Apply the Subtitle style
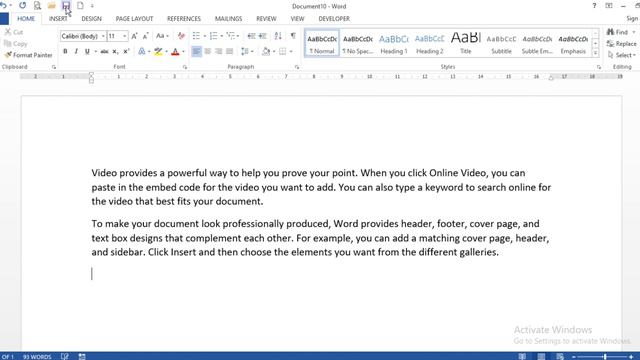The height and width of the screenshot is (360, 640). click(501, 43)
